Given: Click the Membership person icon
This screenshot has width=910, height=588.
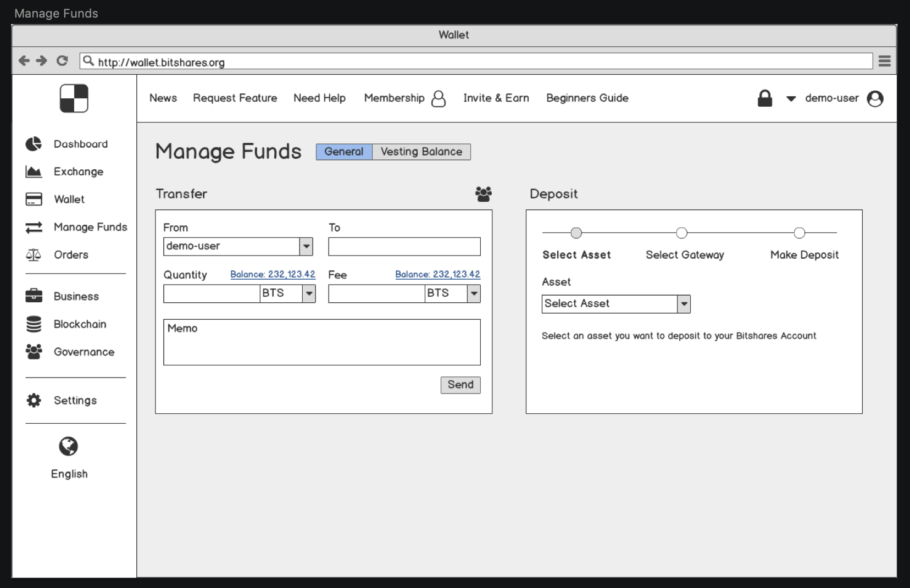Looking at the screenshot, I should [x=439, y=99].
